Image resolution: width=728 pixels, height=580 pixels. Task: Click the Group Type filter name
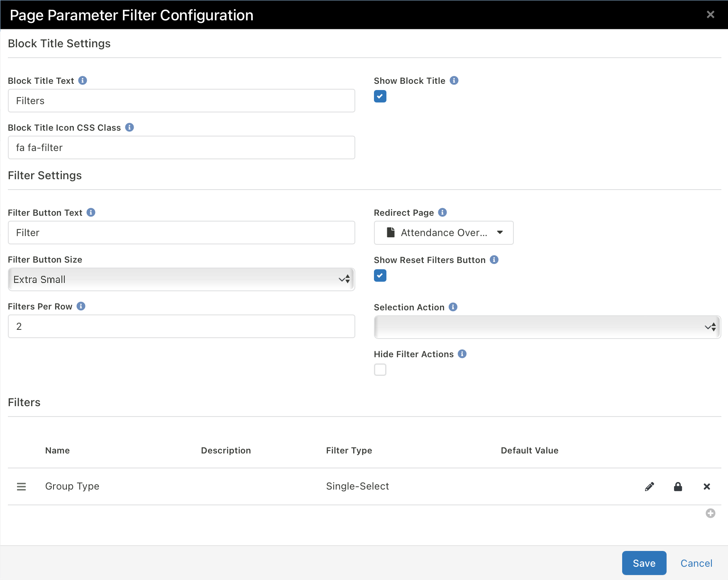pos(72,486)
